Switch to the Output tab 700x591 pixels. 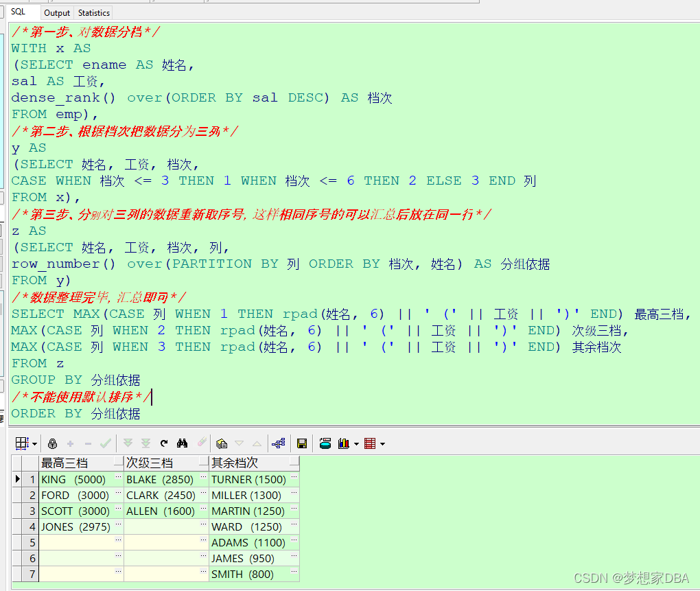tap(57, 12)
